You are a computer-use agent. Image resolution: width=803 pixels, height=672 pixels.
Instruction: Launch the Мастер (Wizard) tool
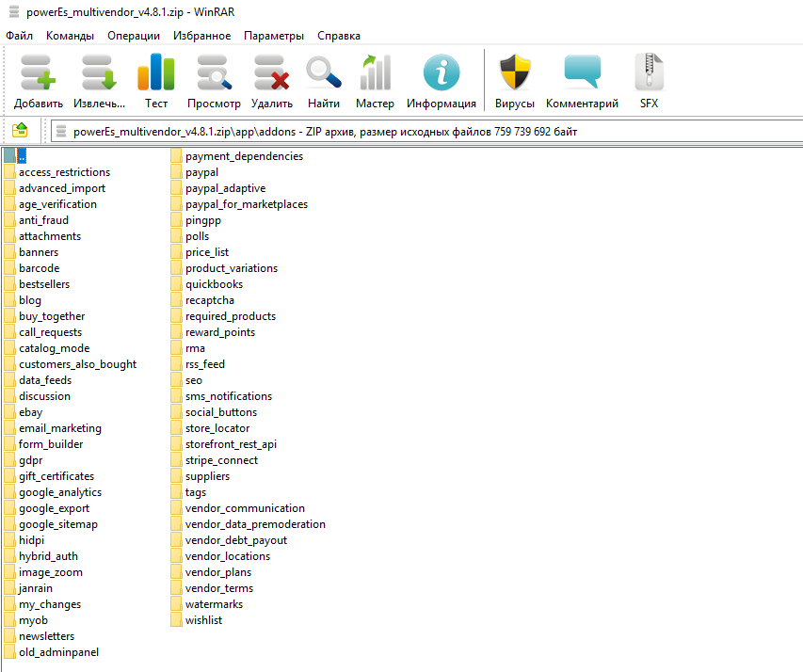coord(375,72)
